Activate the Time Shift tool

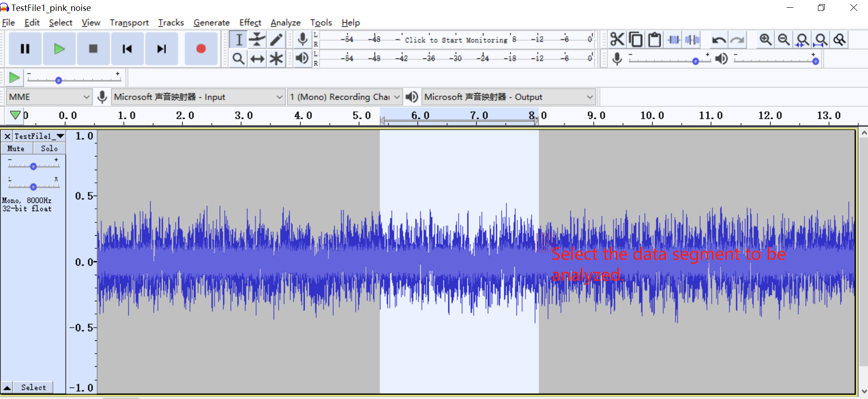(257, 59)
